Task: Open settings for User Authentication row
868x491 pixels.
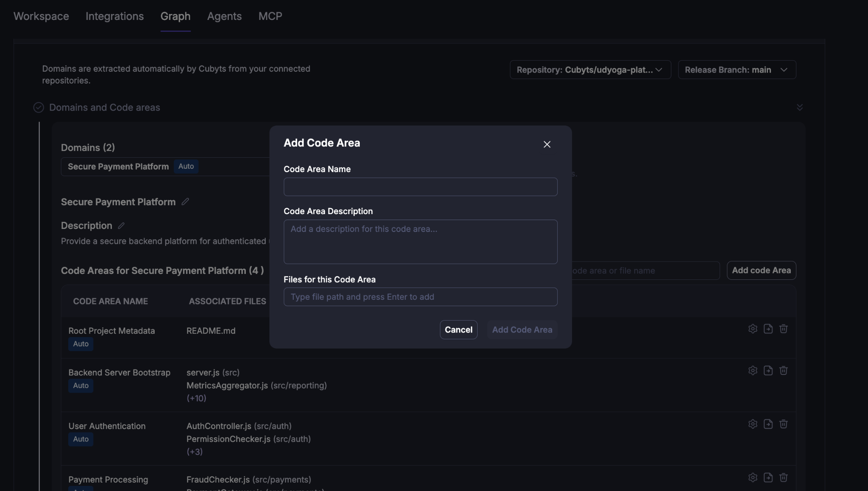Action: [753, 424]
